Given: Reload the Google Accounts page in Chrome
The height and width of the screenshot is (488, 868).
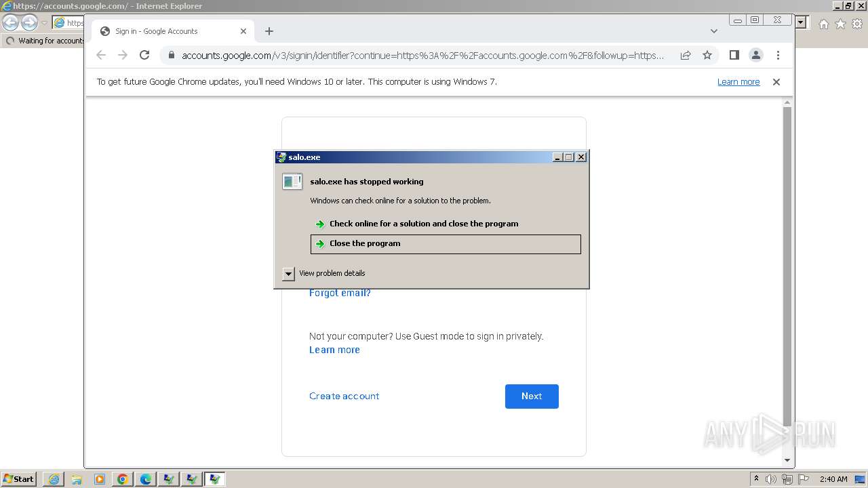Looking at the screenshot, I should click(x=144, y=55).
